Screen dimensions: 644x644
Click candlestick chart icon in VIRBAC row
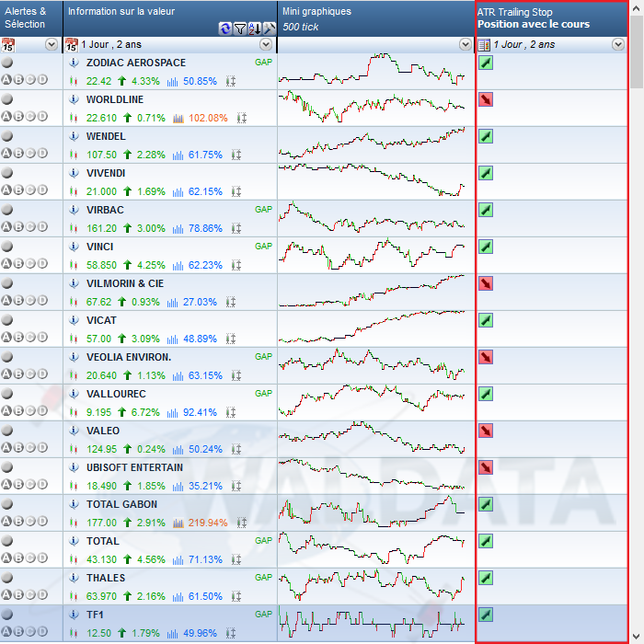(74, 228)
